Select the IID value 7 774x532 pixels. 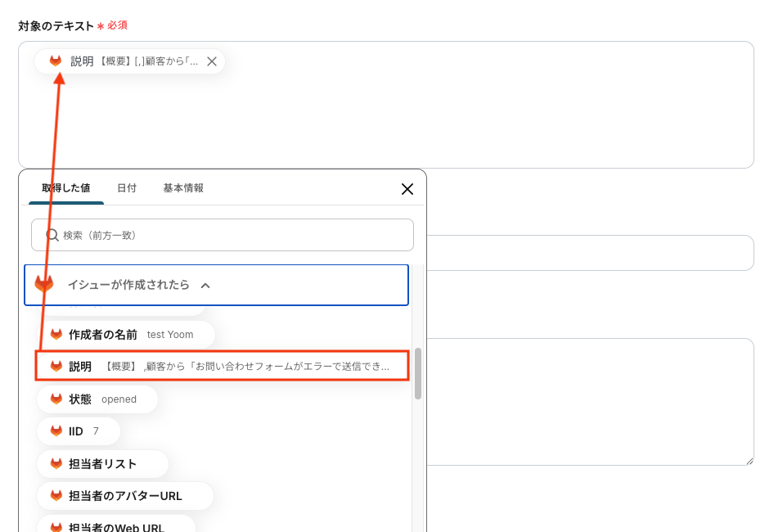point(79,431)
